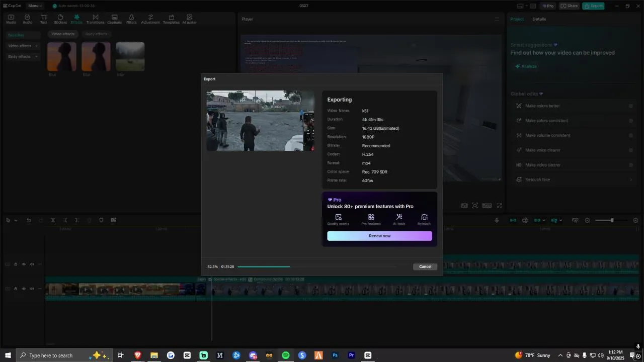Click the Pro badge button in title bar

click(547, 6)
